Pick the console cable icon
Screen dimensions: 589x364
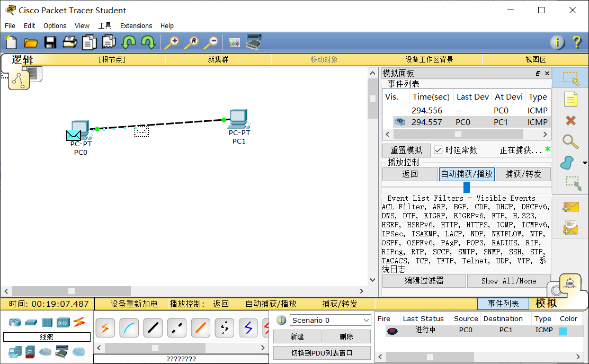pos(129,328)
